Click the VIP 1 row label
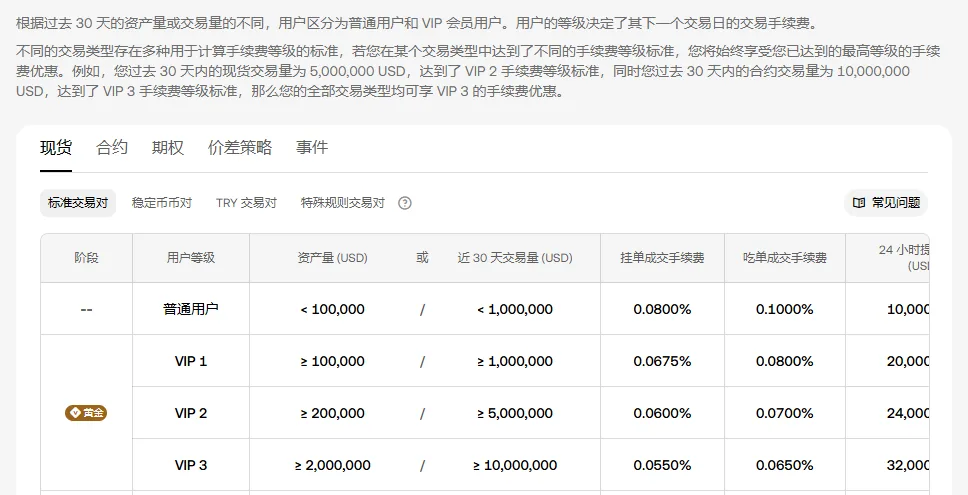968x495 pixels. pos(191,361)
